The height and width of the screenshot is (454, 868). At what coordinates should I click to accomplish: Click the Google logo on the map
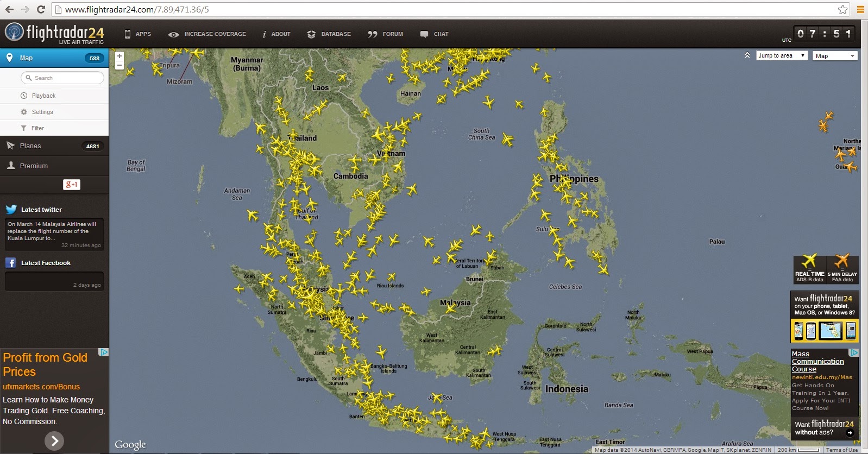pyautogui.click(x=130, y=445)
